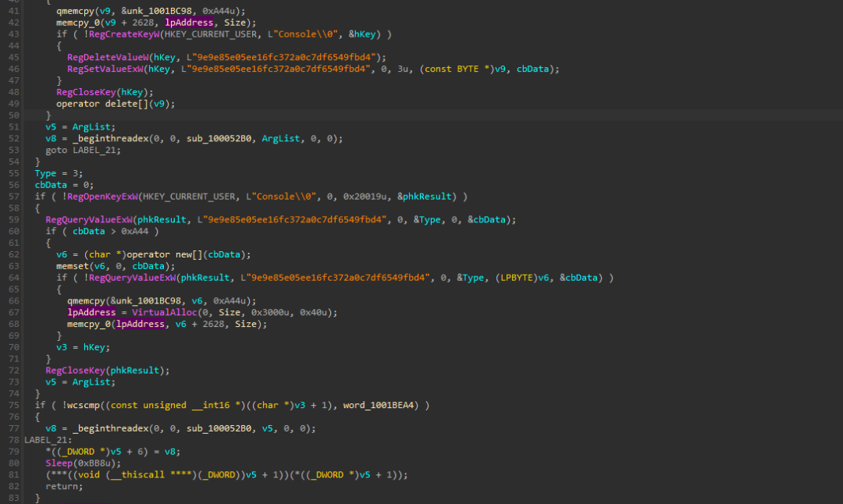Click highlighted lpAddress on line 67

[91, 313]
